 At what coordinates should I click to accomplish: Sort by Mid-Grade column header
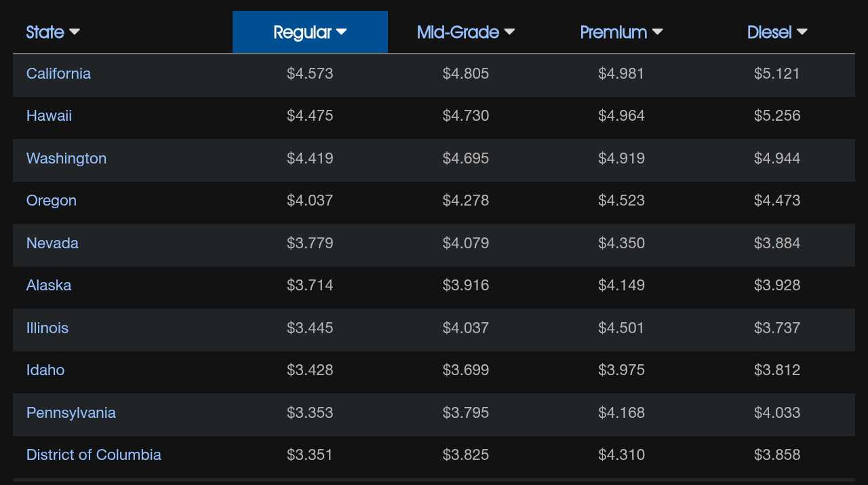click(x=458, y=32)
